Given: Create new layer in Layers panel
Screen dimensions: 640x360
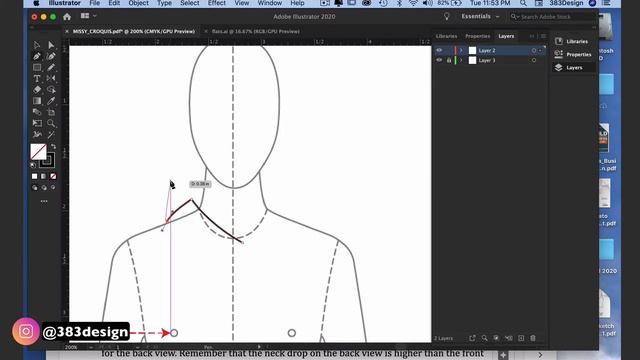Looking at the screenshot, I should click(x=521, y=338).
